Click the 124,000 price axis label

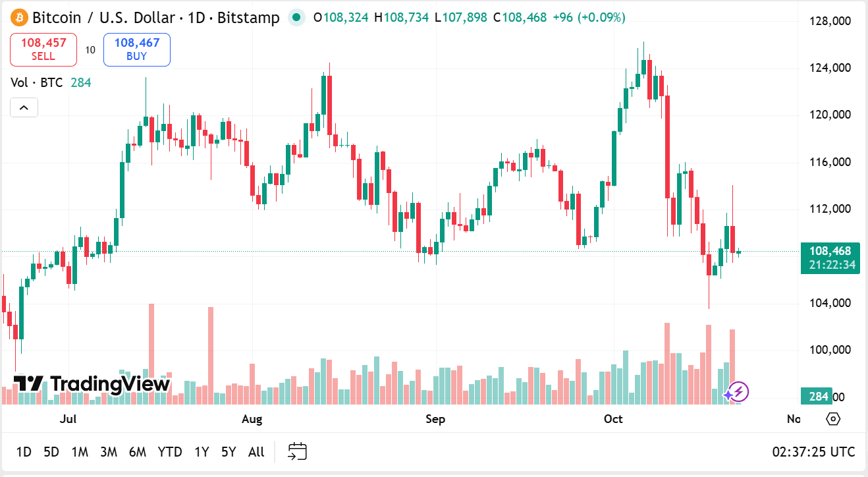click(x=830, y=68)
